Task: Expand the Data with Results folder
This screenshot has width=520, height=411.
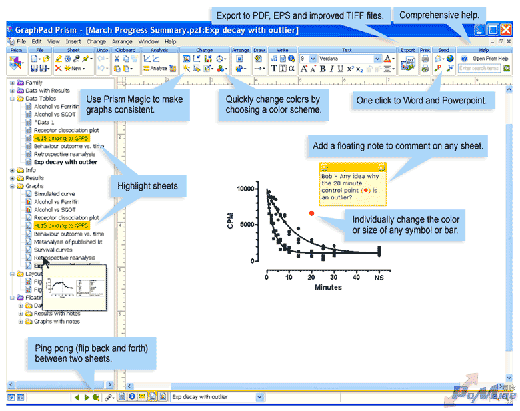Action: coord(12,90)
